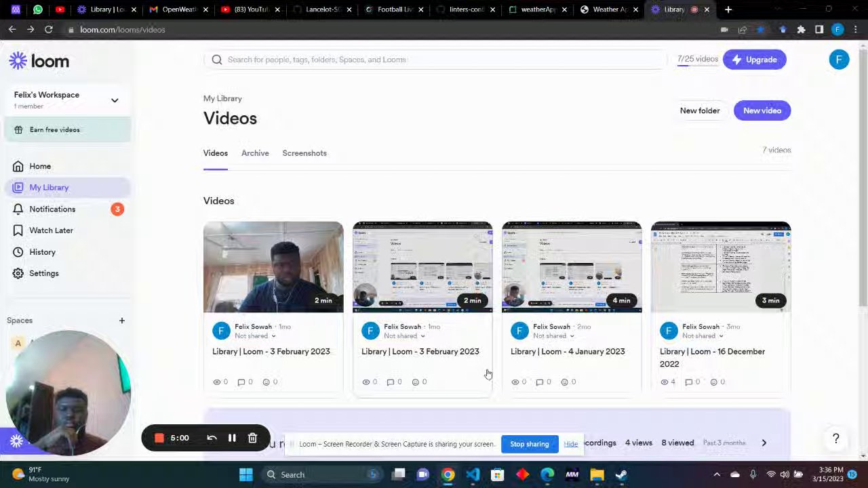Open the help question mark button
This screenshot has width=868, height=488.
(836, 439)
